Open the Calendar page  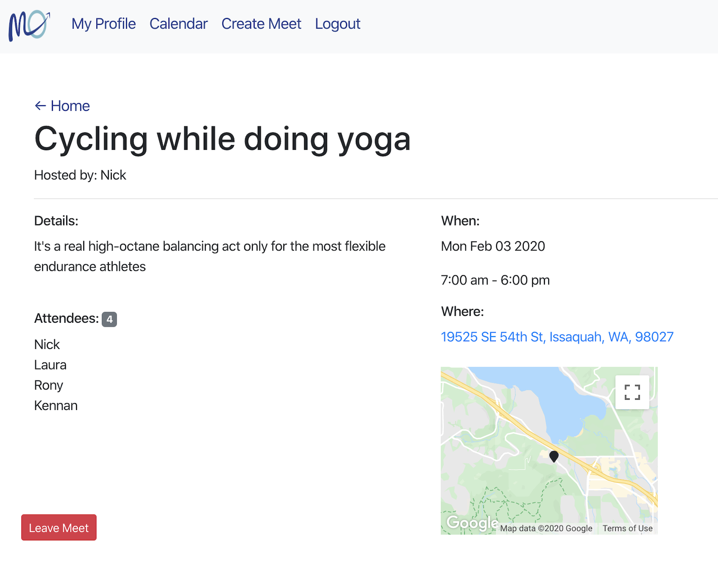(x=178, y=24)
